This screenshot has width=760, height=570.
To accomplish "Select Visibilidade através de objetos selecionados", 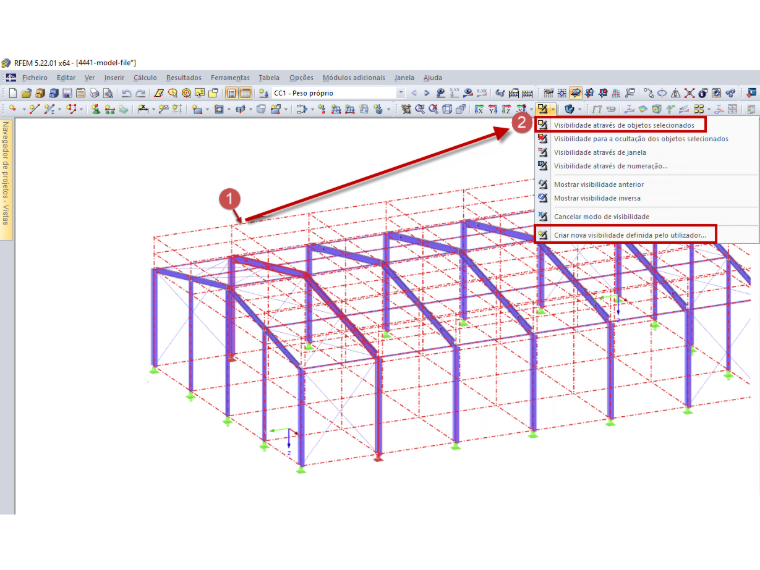I will click(623, 125).
